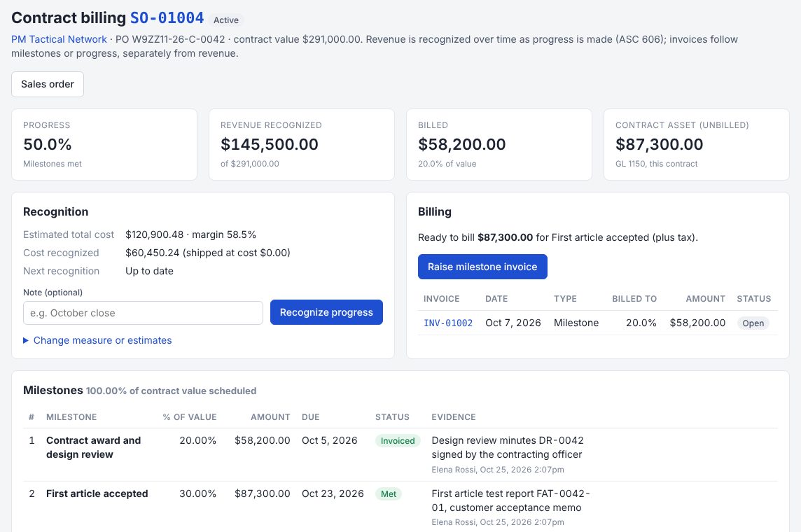801x532 pixels.
Task: Click 'GL 1150, this contract' caption
Action: tap(657, 164)
